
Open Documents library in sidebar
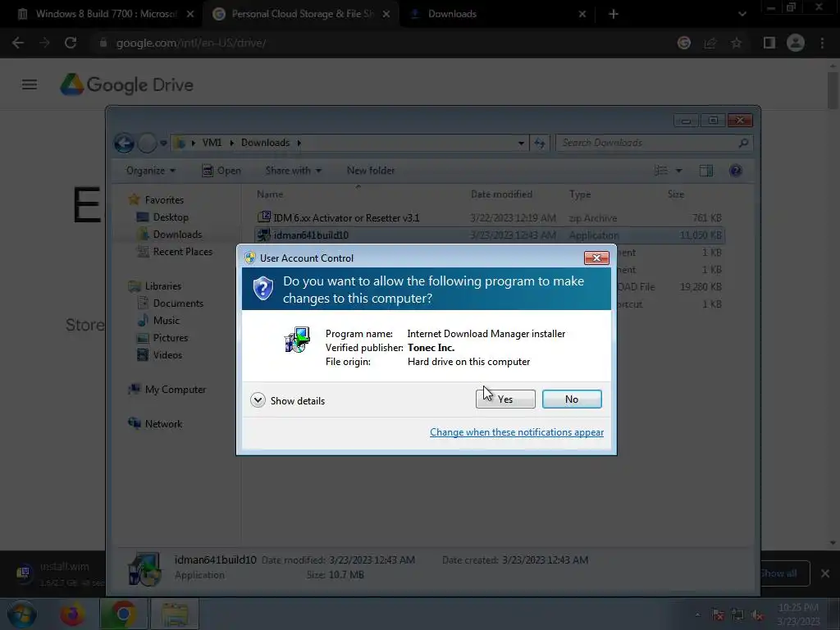click(178, 304)
